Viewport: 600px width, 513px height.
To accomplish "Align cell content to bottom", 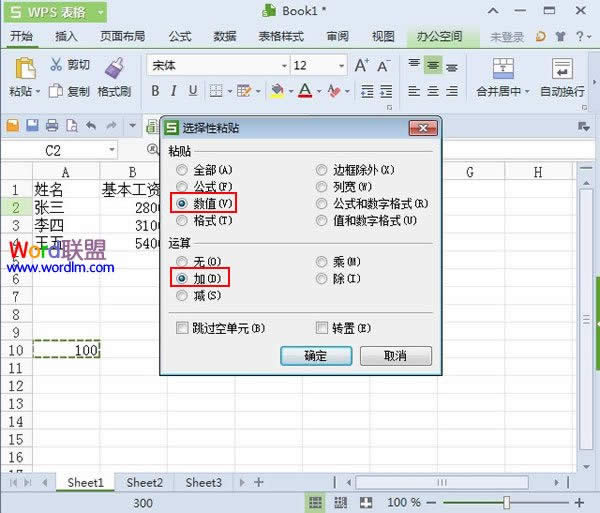I will (452, 67).
